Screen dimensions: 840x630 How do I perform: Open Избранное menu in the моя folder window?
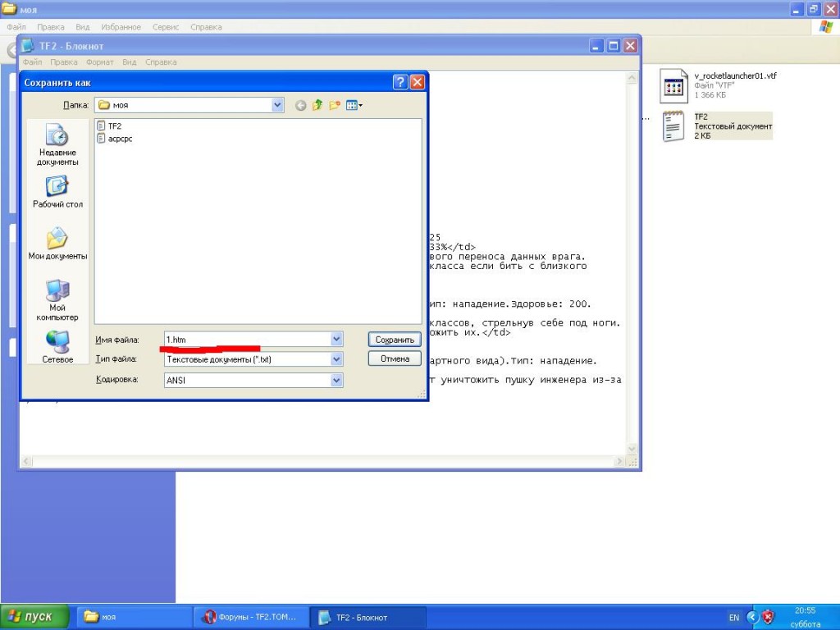(121, 27)
